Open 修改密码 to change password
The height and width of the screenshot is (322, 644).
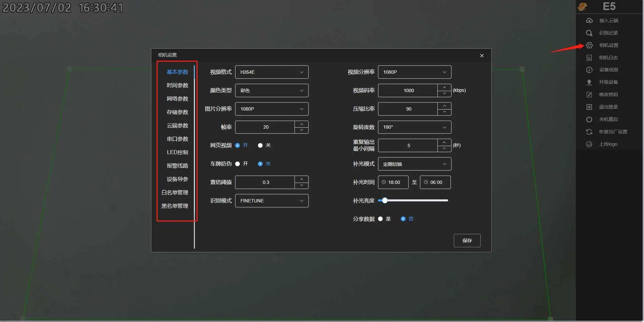point(609,94)
